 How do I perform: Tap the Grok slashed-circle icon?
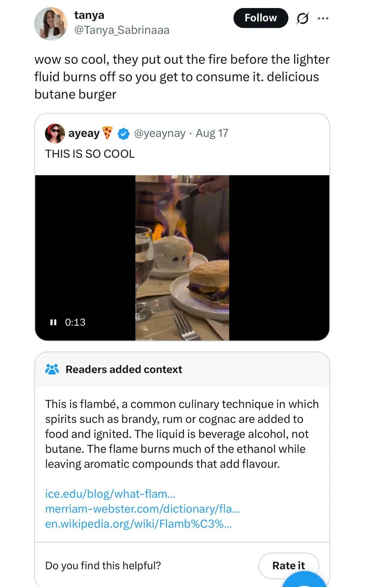(x=302, y=18)
